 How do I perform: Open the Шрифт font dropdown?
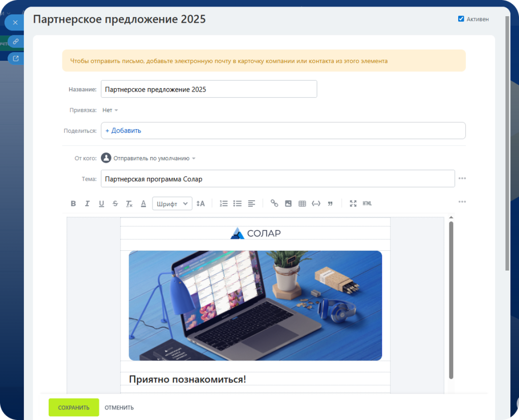coord(172,204)
